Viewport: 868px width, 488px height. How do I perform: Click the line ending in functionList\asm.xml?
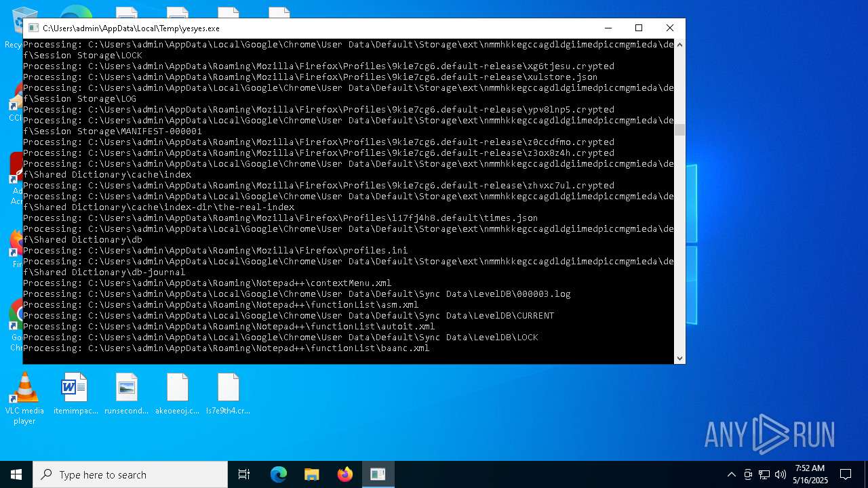point(221,305)
